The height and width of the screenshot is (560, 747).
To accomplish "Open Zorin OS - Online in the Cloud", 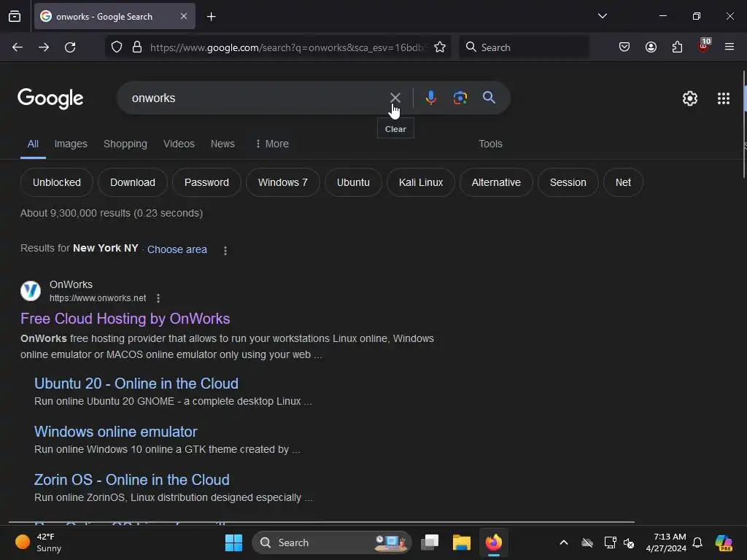I will point(132,480).
